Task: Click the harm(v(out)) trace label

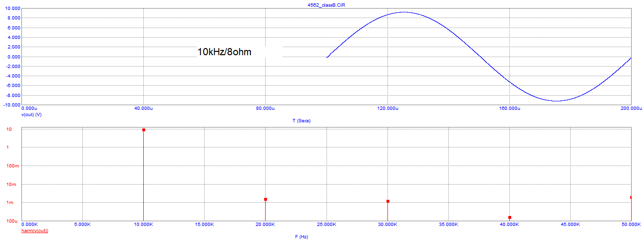Action: (35, 230)
